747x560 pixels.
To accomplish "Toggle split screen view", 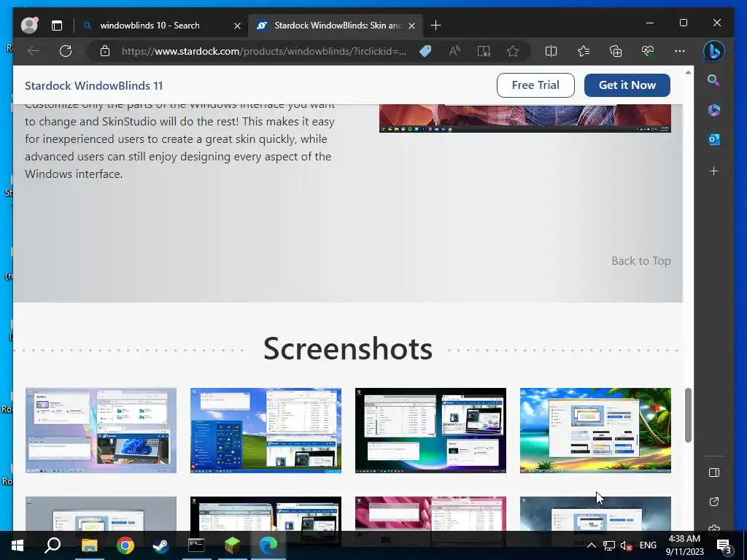I will tap(551, 51).
